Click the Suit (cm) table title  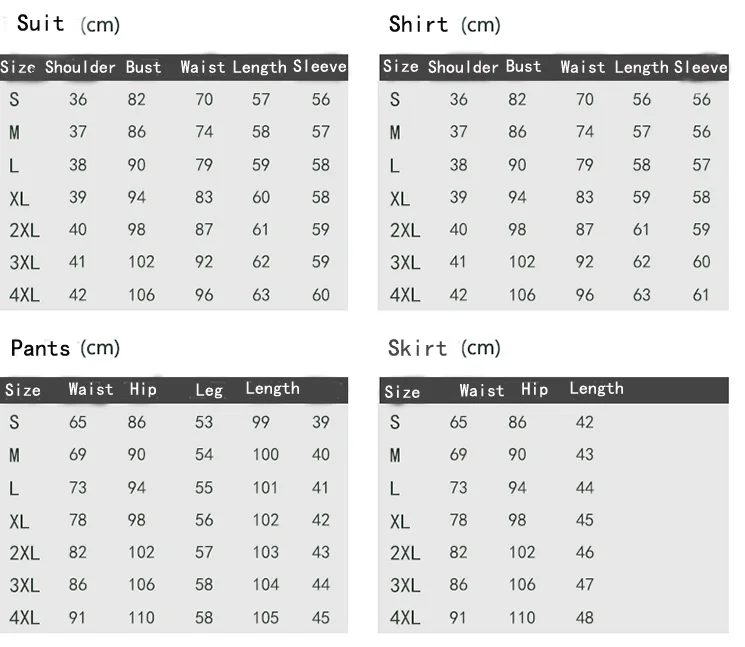[68, 24]
